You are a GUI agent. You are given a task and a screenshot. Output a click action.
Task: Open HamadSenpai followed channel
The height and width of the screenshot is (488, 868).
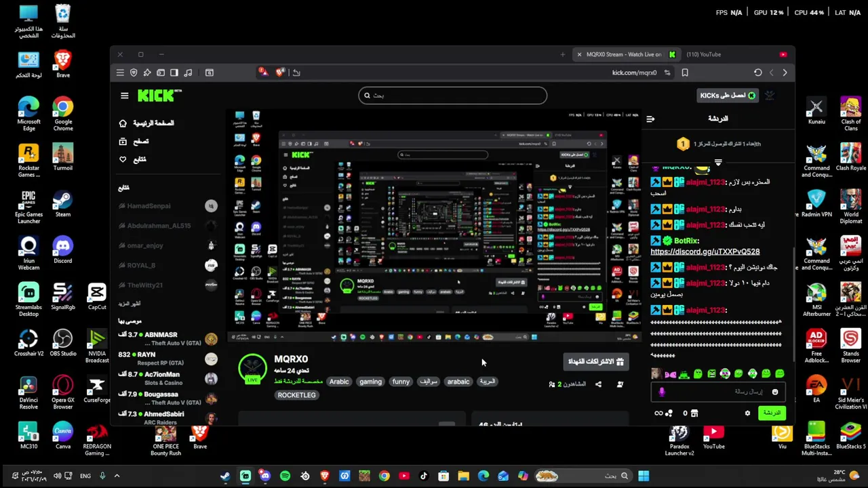(167, 206)
